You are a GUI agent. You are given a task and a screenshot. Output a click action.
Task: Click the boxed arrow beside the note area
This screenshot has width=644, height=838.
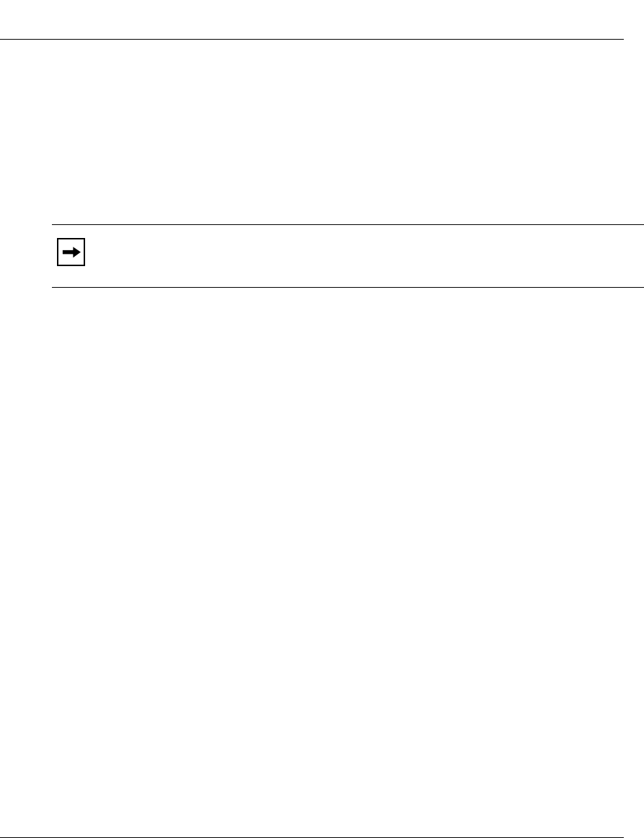[x=71, y=252]
